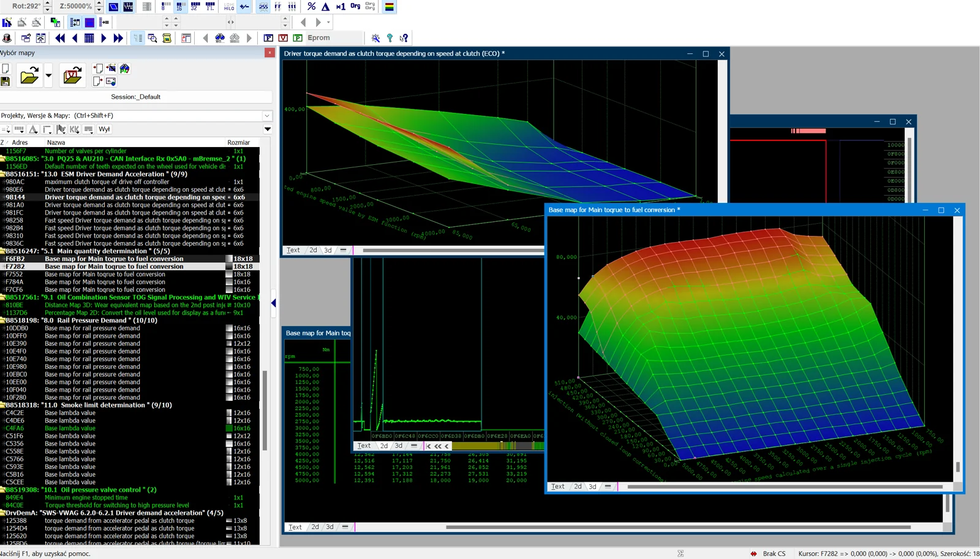The height and width of the screenshot is (559, 980).
Task: Sort list by Adres column header
Action: click(x=20, y=142)
